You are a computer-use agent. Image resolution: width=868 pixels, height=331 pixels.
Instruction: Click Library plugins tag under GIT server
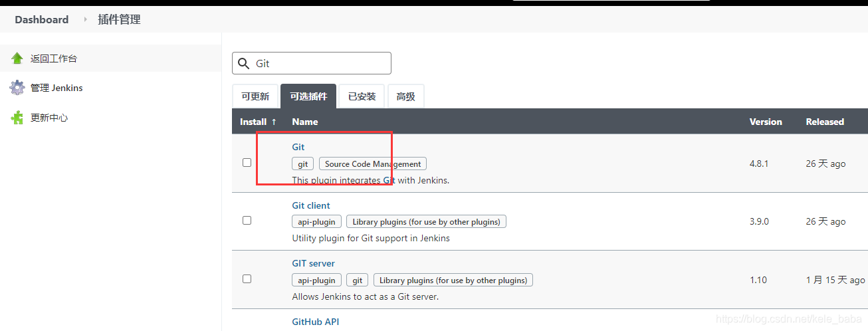point(453,280)
